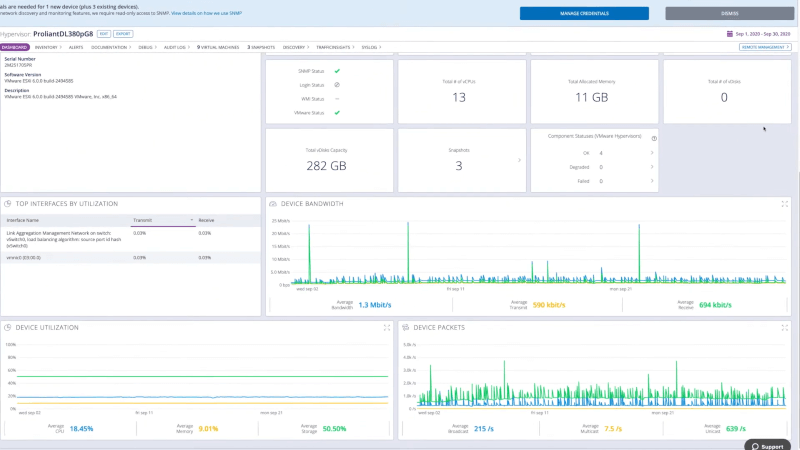Open the Documentation tab

point(111,47)
